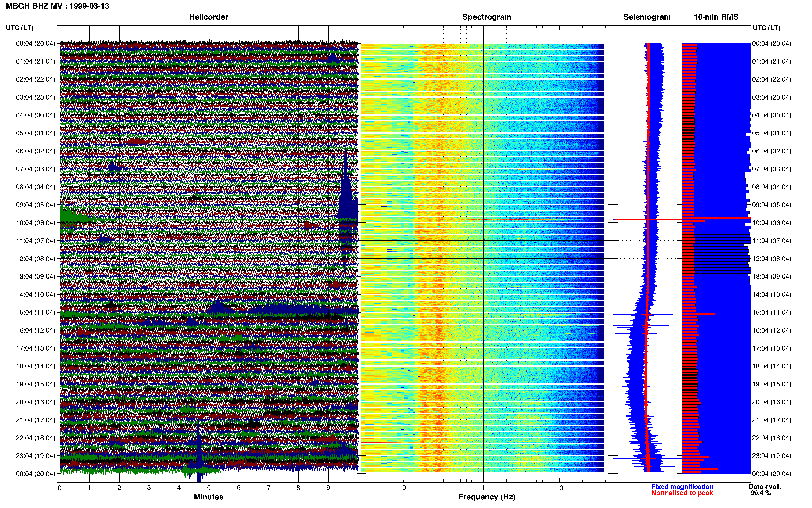Click the 'Seismogram' panel heading
Image resolution: width=812 pixels, height=508 pixels.
click(647, 17)
